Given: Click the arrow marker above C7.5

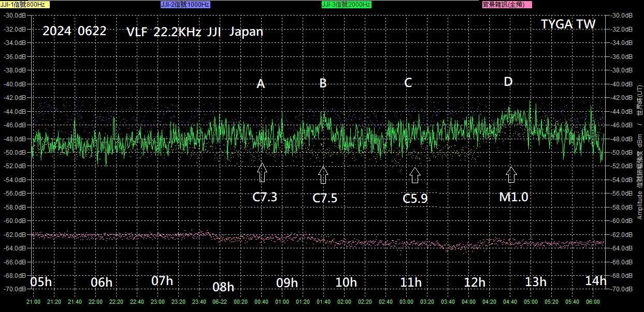Looking at the screenshot, I should (x=323, y=174).
